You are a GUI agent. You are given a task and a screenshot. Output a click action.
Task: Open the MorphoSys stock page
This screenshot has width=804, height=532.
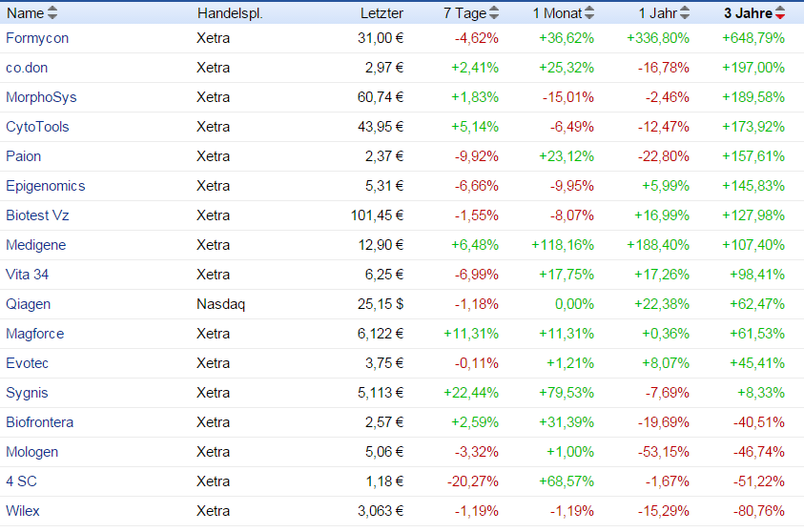41,97
